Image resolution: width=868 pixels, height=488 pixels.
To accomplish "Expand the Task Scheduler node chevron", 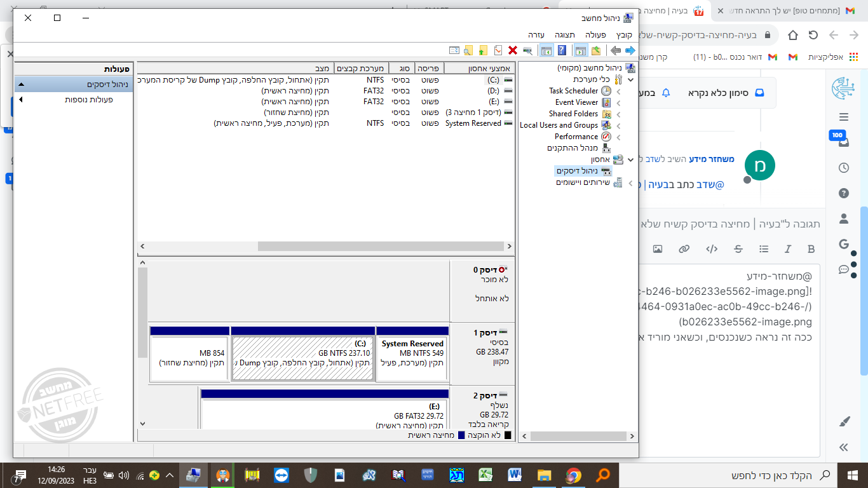I will point(619,91).
